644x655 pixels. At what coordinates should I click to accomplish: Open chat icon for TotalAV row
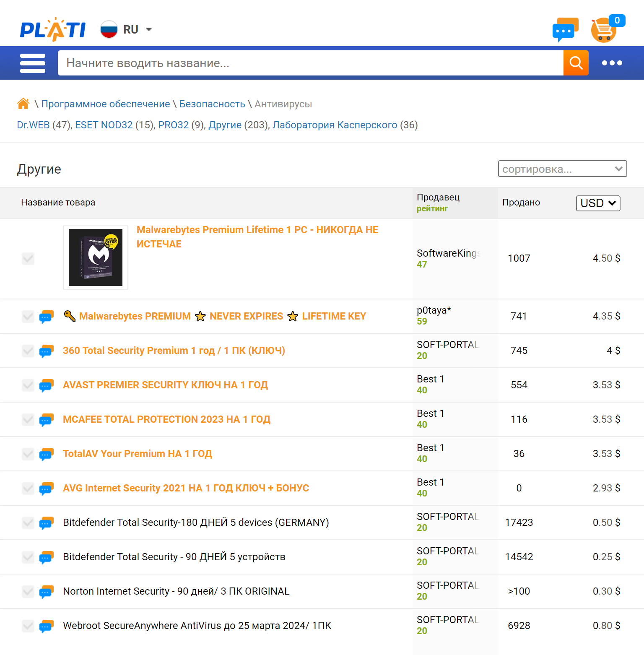tap(47, 454)
